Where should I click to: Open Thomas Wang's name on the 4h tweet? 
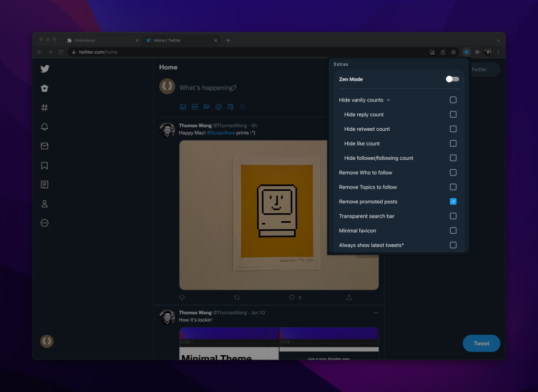pos(195,125)
